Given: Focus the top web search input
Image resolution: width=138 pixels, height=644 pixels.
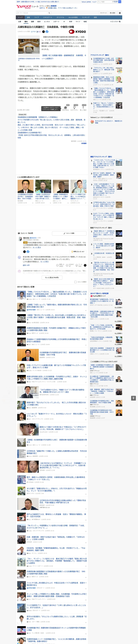Looking at the screenshot, I should [104, 2].
